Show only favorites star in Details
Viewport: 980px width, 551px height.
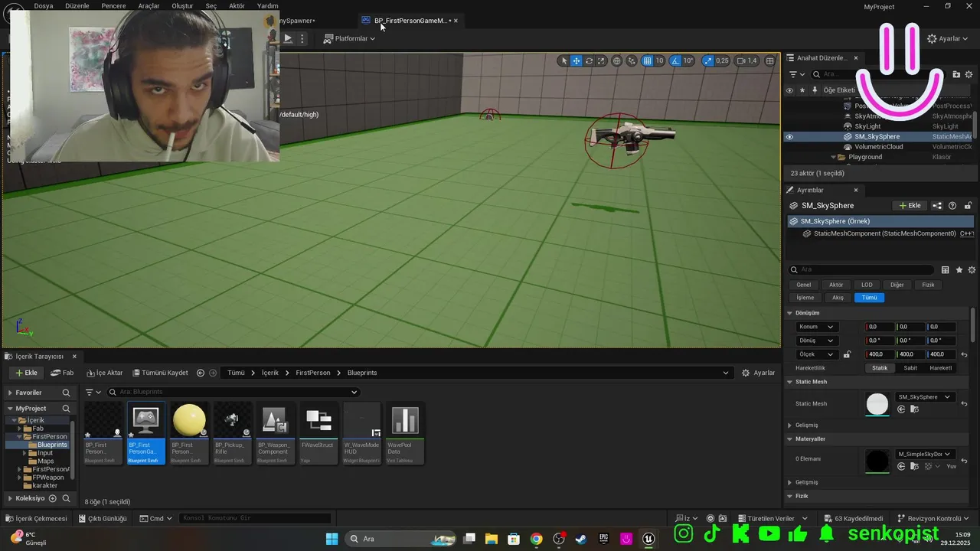pyautogui.click(x=959, y=270)
